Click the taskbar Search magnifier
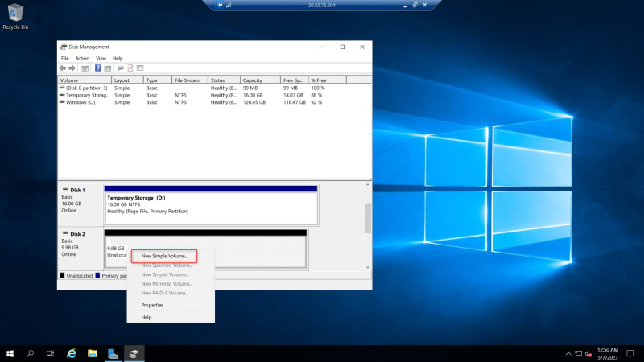Screen dimensions: 644x362 [30, 353]
